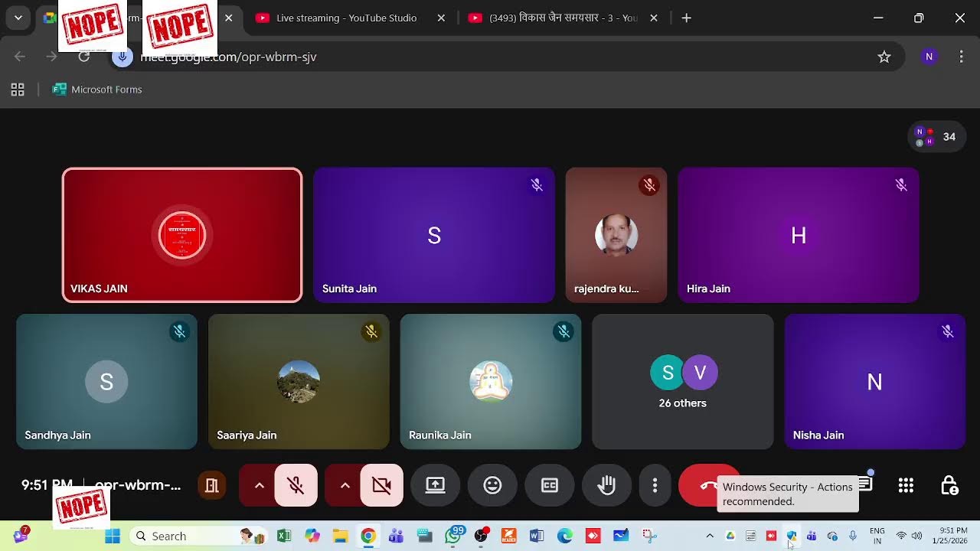The height and width of the screenshot is (551, 980).
Task: Open Excel from the taskbar
Action: tap(284, 536)
